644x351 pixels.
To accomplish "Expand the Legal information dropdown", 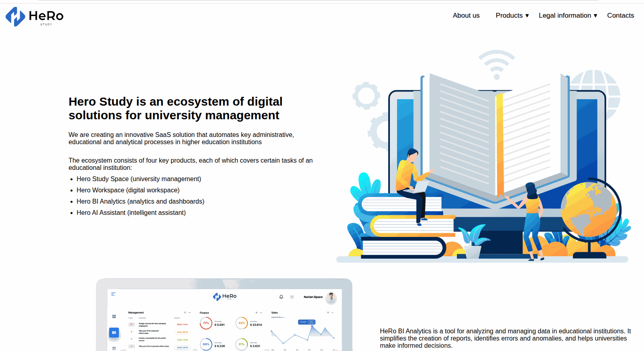I will (568, 15).
